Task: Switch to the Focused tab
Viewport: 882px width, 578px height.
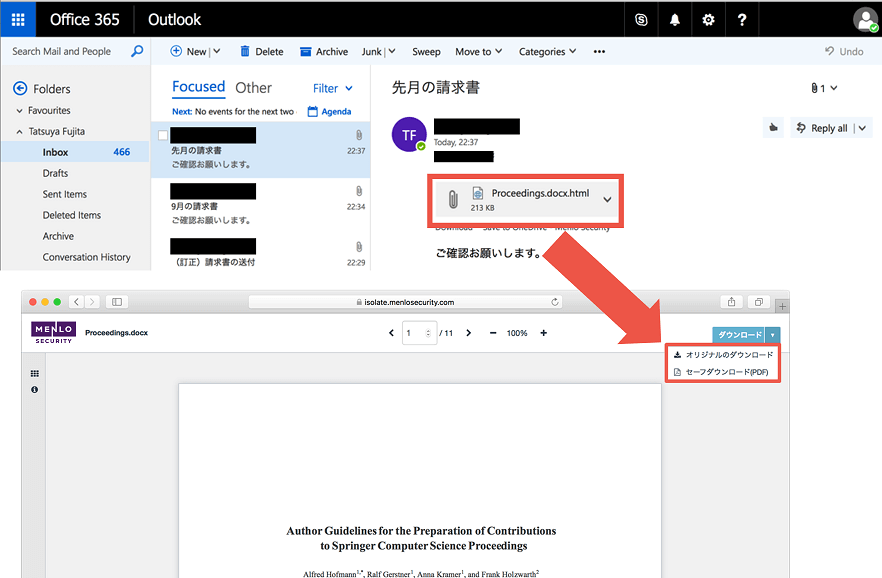Action: coord(198,87)
